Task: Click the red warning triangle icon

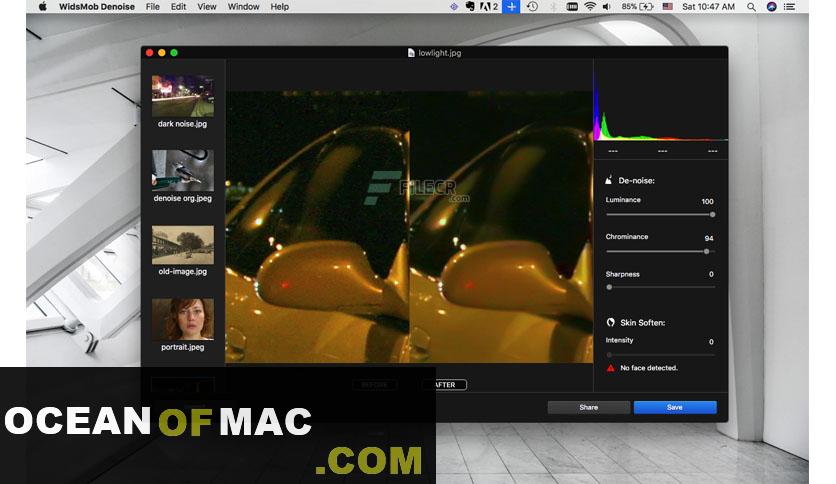Action: pyautogui.click(x=610, y=368)
